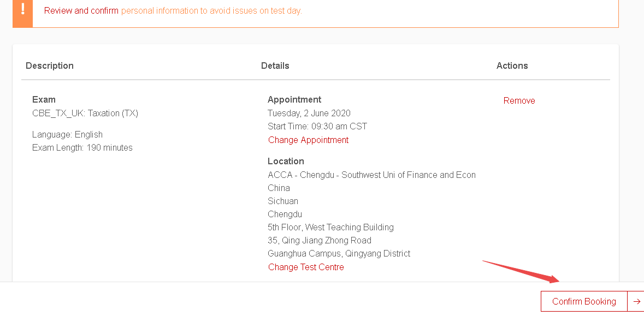Screen dimensions: 644x316
Task: Click the 35, Qing Jiang Zhong Road address
Action: [320, 240]
